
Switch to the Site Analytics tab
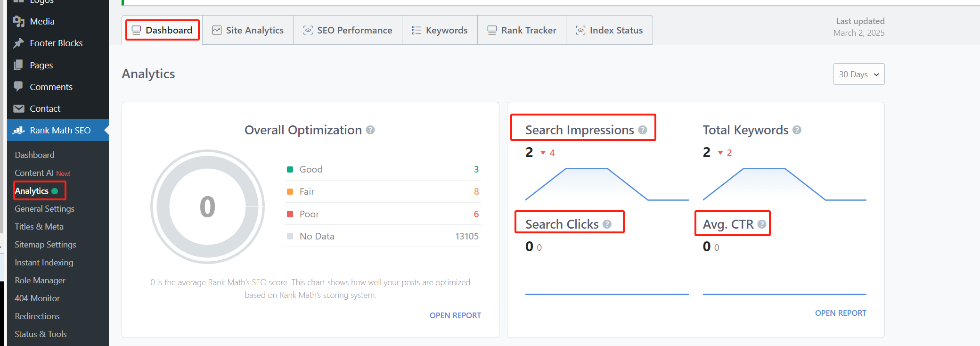(x=247, y=30)
